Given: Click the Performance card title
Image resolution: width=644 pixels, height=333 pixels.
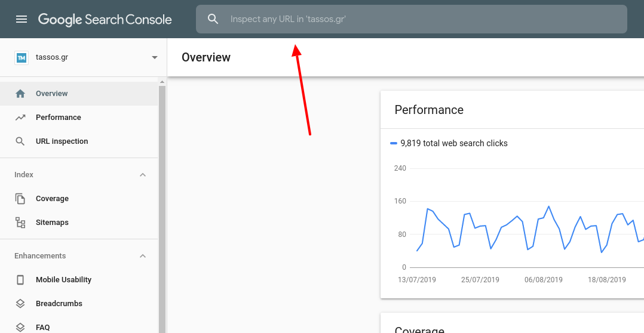Looking at the screenshot, I should coord(429,110).
